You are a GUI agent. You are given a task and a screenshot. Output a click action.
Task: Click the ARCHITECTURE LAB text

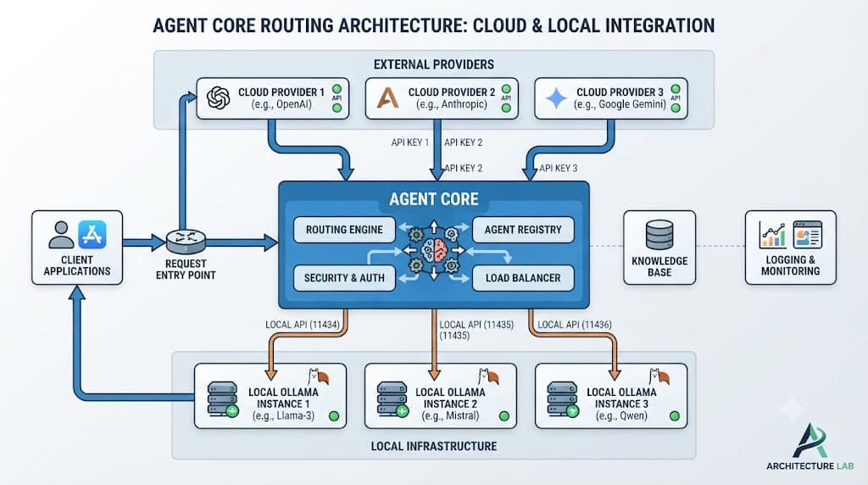click(x=810, y=466)
